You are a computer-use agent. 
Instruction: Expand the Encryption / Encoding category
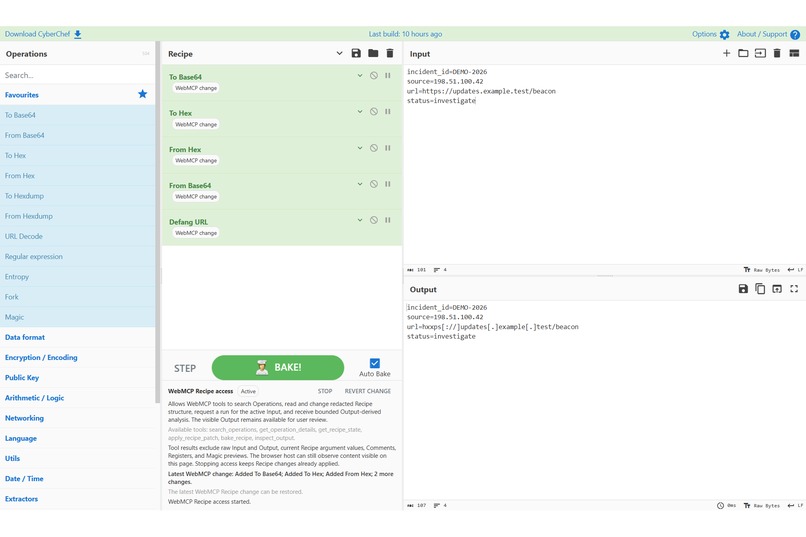click(77, 357)
